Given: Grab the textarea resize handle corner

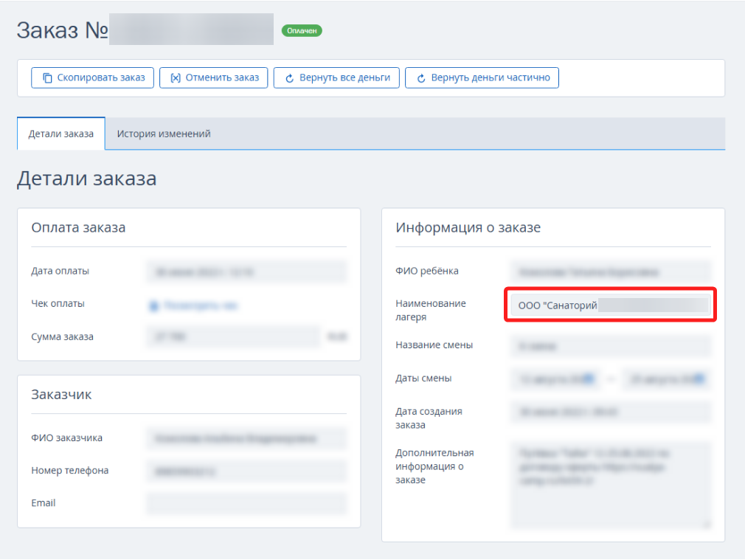Looking at the screenshot, I should click(x=707, y=524).
